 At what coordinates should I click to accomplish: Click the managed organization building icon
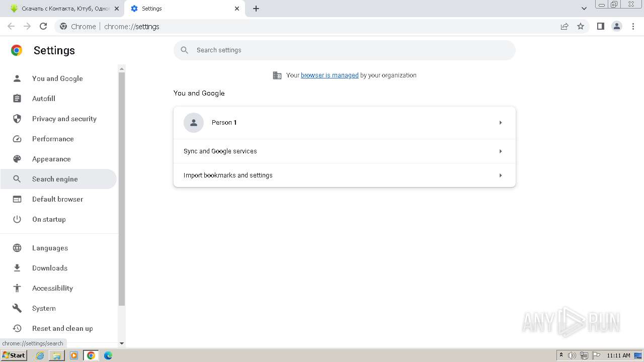(x=277, y=75)
